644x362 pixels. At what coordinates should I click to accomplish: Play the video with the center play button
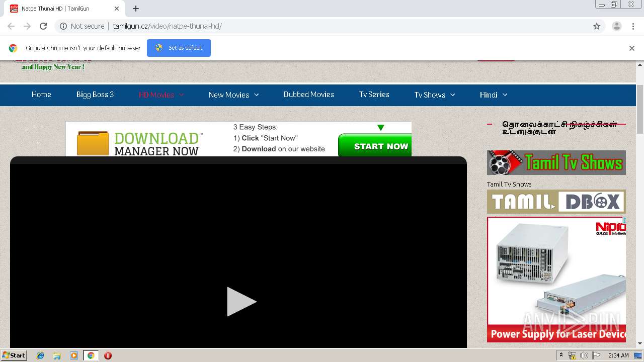(242, 302)
